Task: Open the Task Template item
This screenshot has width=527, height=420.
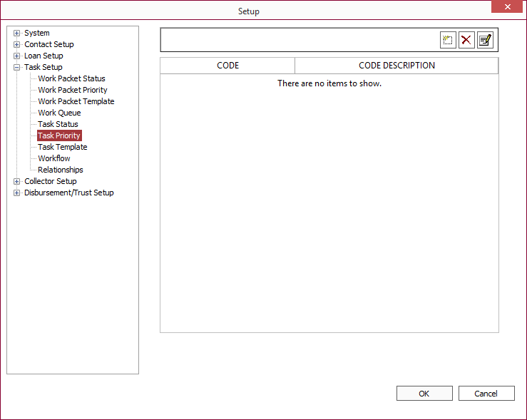Action: 63,147
